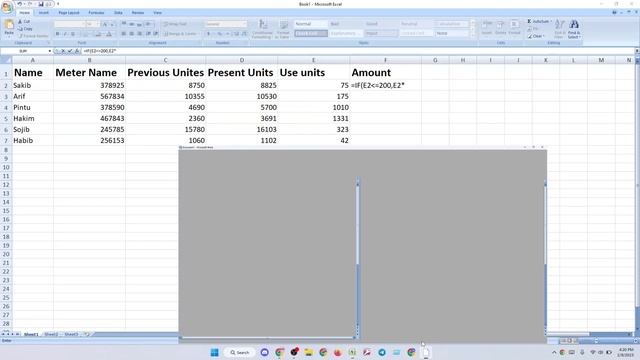Click cell containing Sakib

tap(33, 85)
